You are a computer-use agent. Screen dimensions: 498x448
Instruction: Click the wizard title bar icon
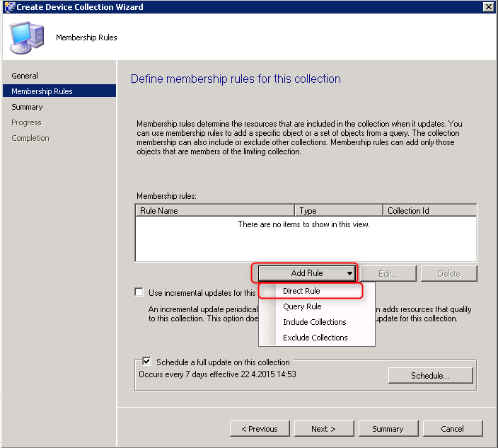[x=9, y=7]
